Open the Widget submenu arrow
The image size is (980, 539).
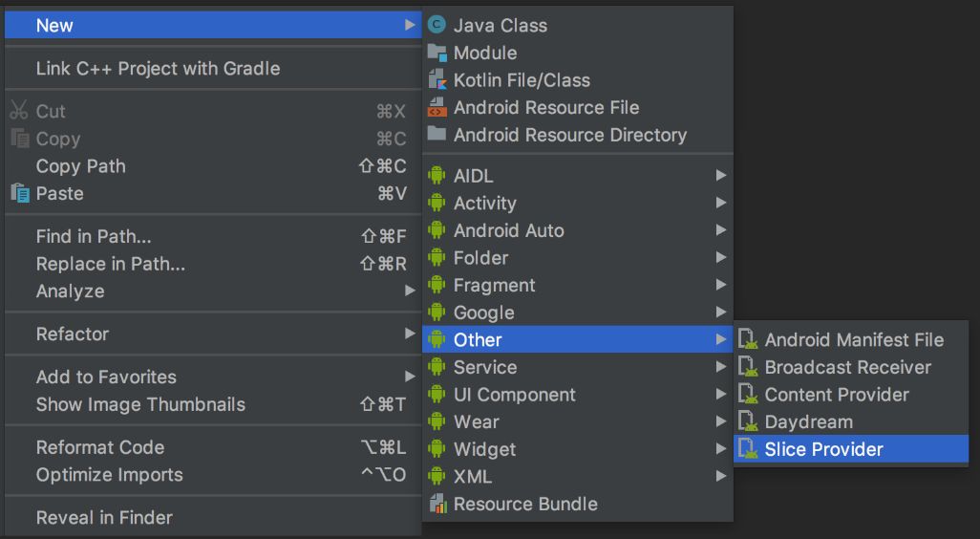tap(721, 449)
